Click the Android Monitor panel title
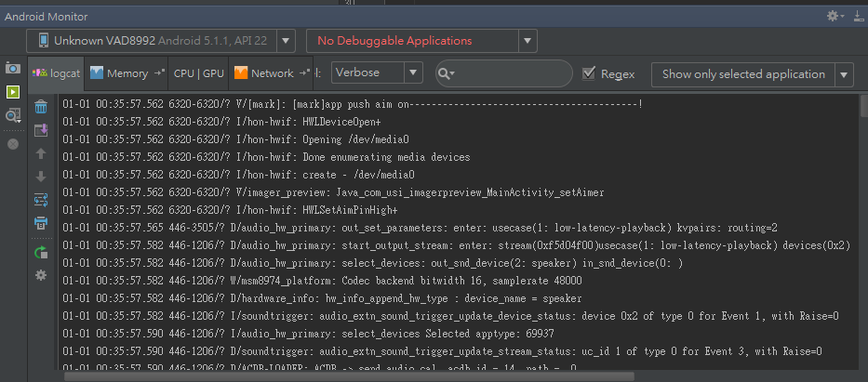868x382 pixels. click(x=46, y=17)
